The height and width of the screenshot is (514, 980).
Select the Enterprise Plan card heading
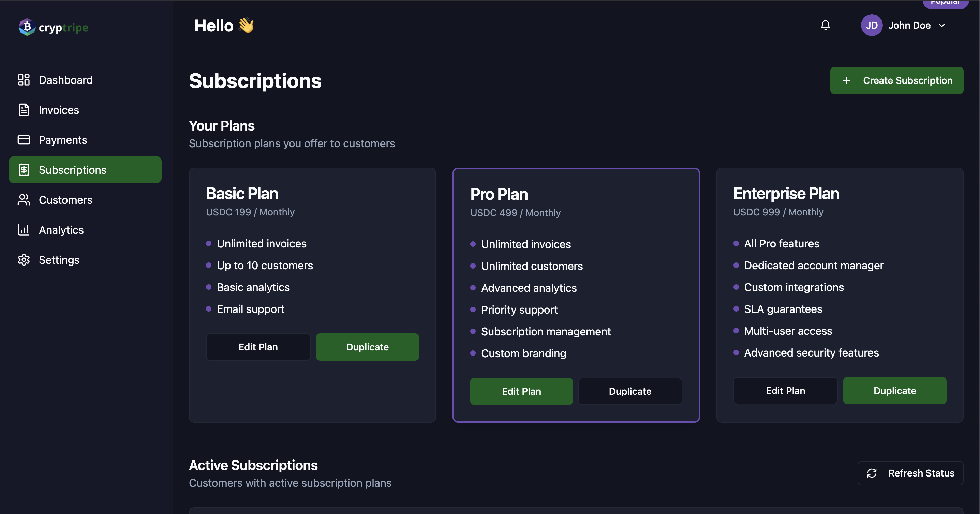pos(786,194)
